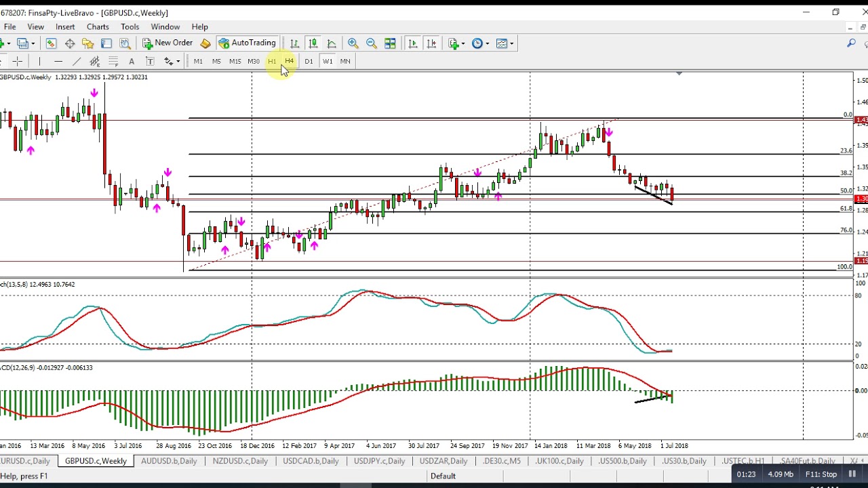Open the Profiles toolbar icon
868x488 pixels.
[x=22, y=43]
